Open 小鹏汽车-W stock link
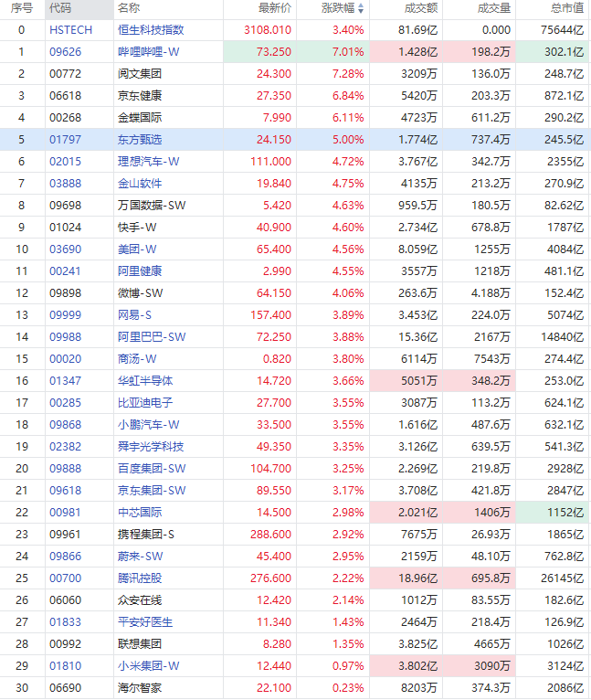591x700 pixels. pos(148,425)
